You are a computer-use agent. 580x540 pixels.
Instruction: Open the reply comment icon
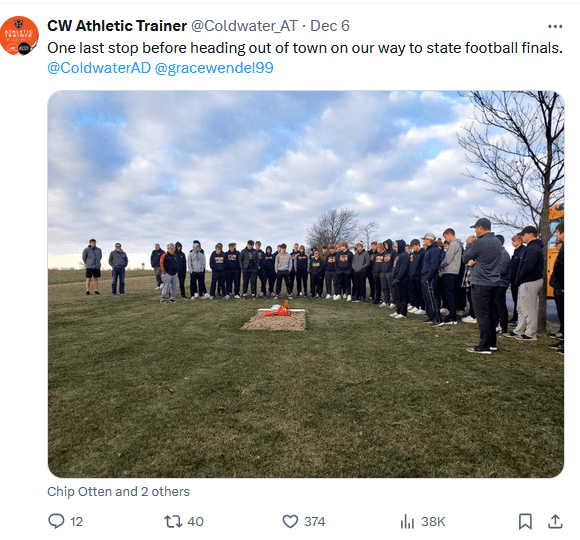56,521
